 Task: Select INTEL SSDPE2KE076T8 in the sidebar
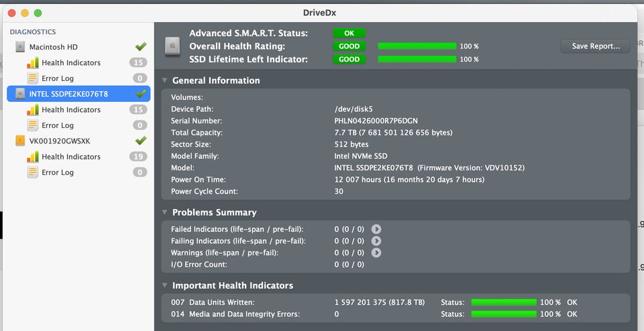(79, 94)
